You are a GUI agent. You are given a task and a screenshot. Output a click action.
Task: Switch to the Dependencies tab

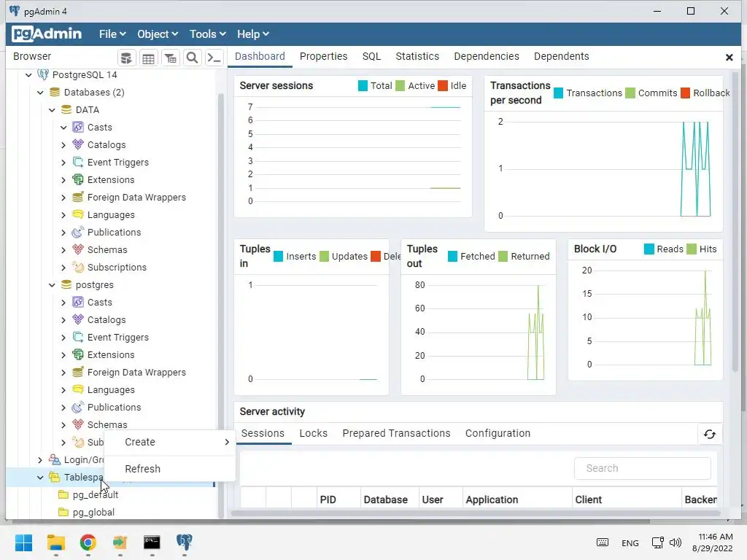click(x=487, y=56)
